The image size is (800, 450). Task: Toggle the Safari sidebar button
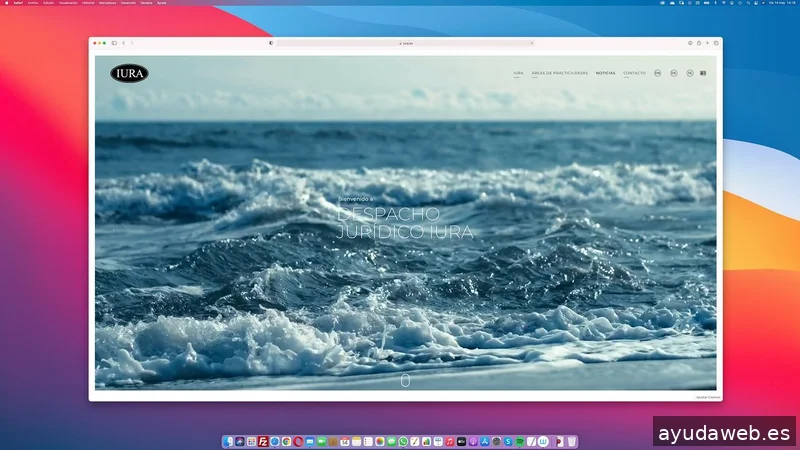pos(114,43)
